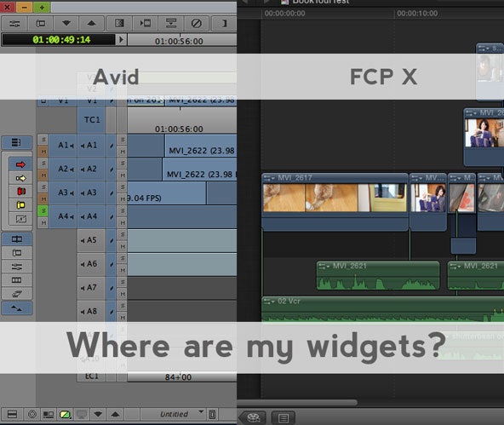Click the list view icon in FCP X bottom bar

(283, 418)
